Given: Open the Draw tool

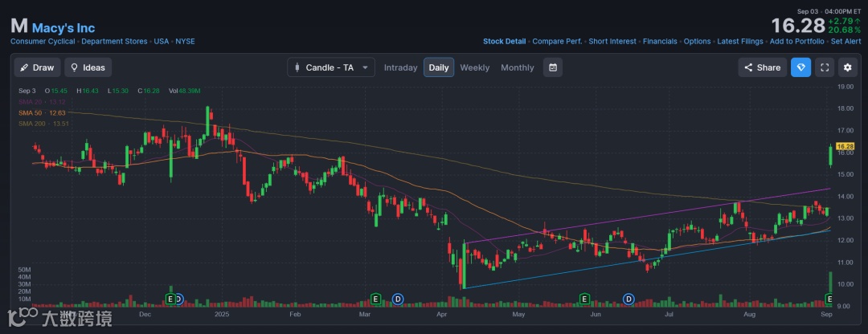Looking at the screenshot, I should (37, 67).
